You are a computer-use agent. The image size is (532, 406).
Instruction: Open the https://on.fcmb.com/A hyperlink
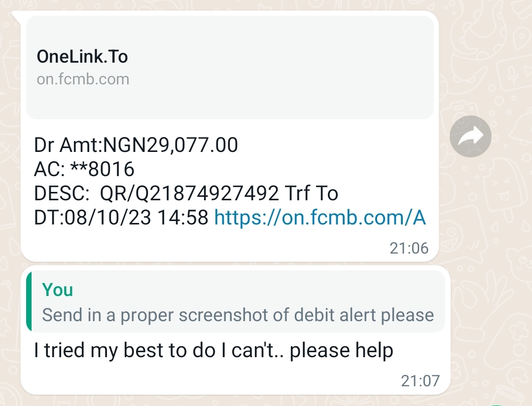click(320, 217)
